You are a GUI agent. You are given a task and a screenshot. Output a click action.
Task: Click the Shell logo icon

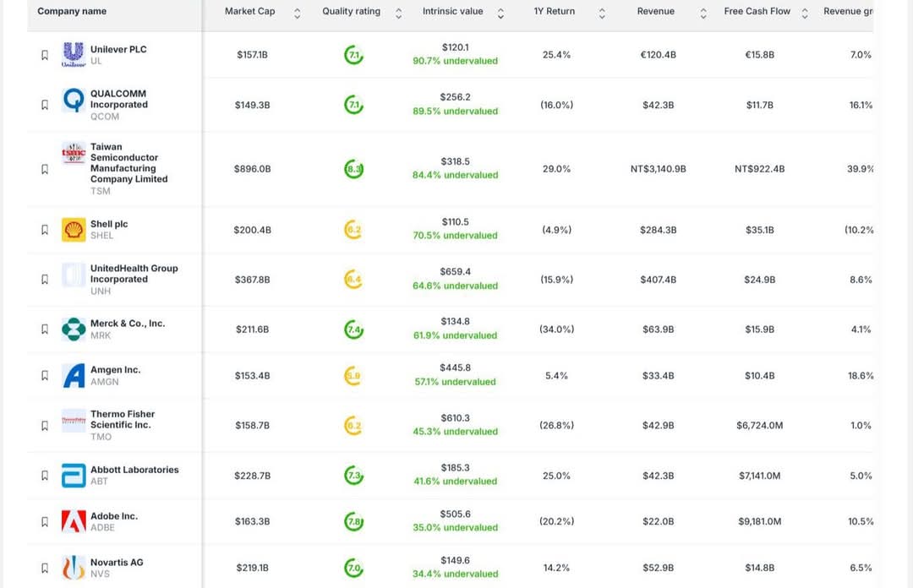pos(74,230)
